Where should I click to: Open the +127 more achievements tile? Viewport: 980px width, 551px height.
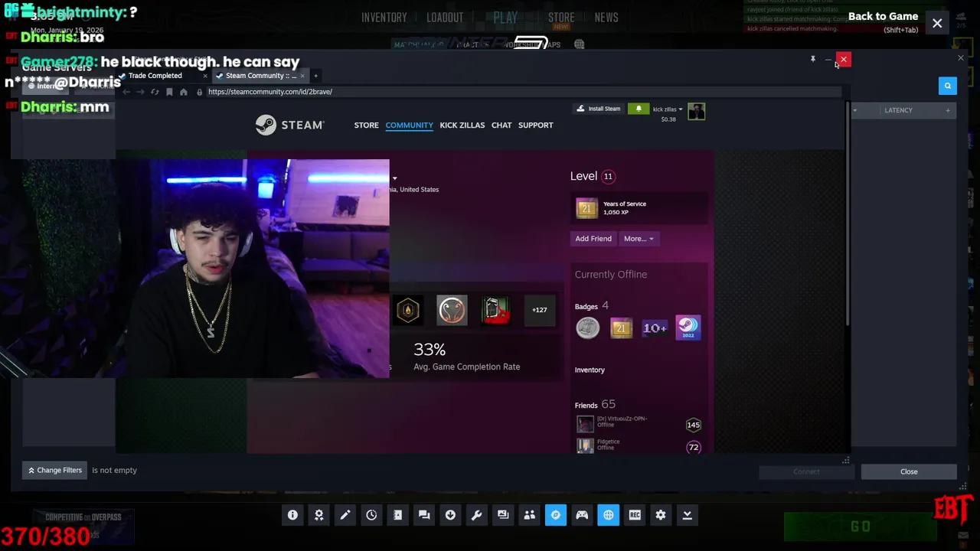tap(540, 310)
